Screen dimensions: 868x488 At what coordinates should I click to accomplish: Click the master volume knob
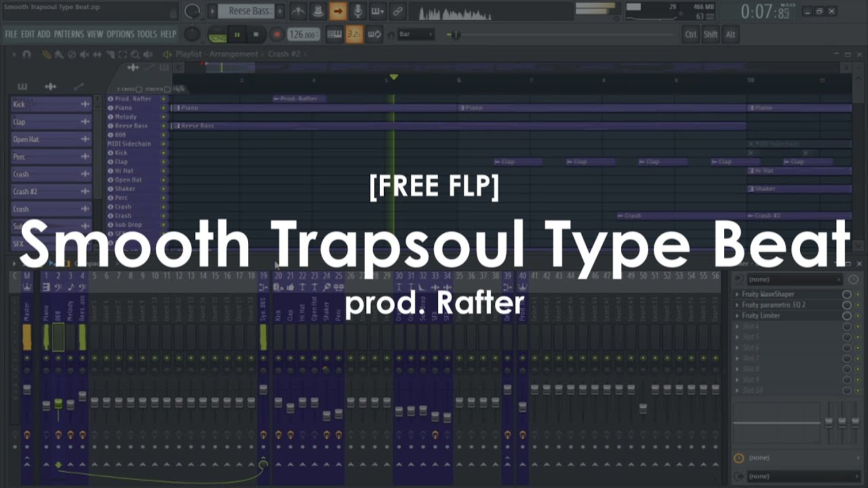point(193,12)
